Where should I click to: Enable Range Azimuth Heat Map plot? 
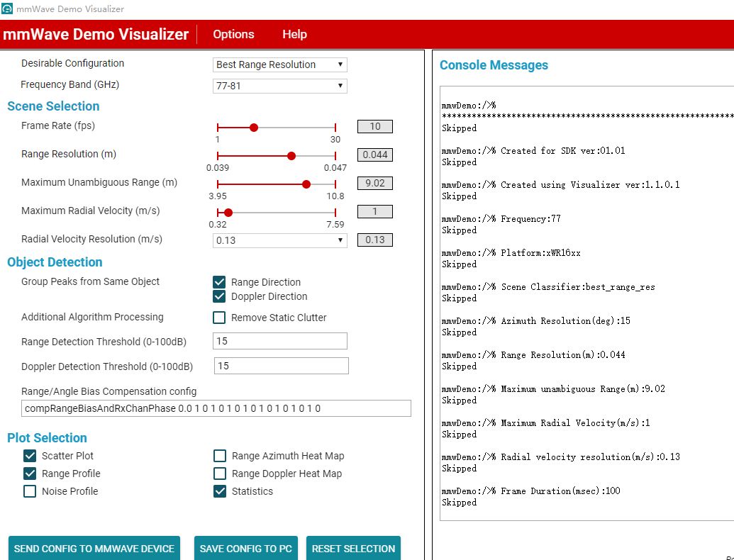pyautogui.click(x=220, y=456)
